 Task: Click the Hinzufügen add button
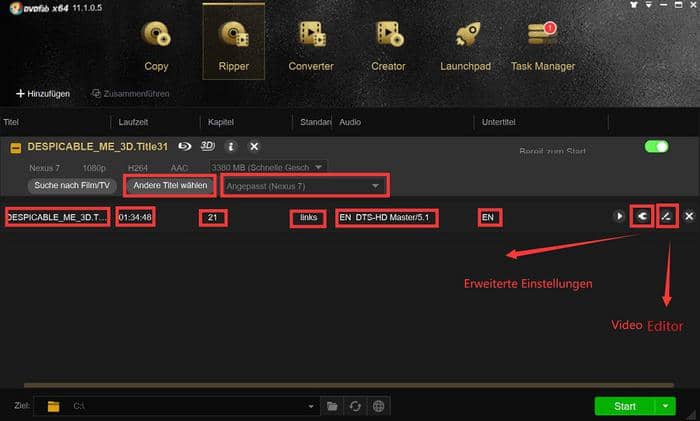[43, 94]
